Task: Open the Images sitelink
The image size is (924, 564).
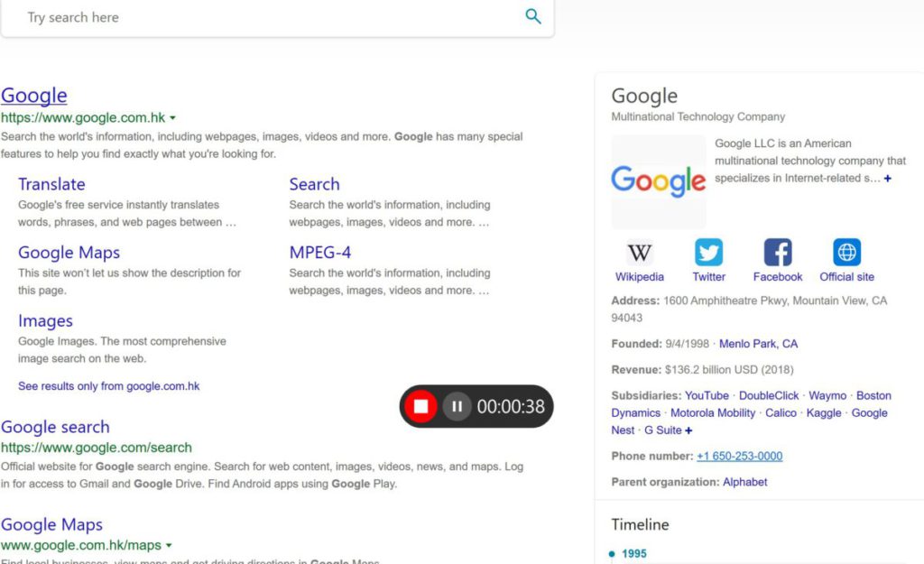Action: 45,320
